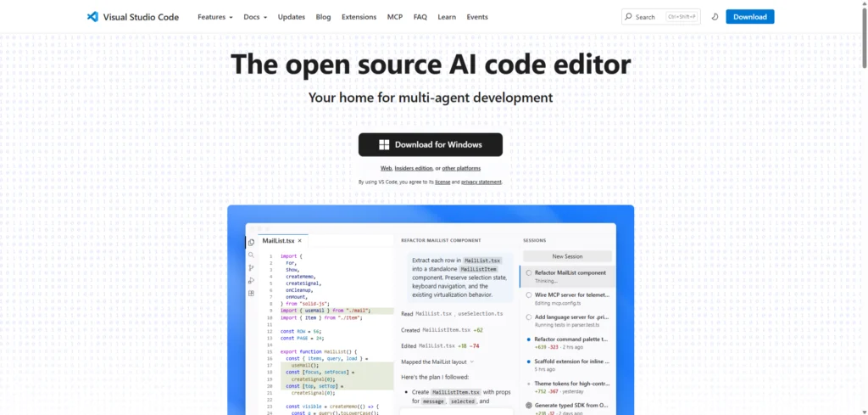Click the blue Download button in header
This screenshot has height=415, width=868.
[750, 17]
